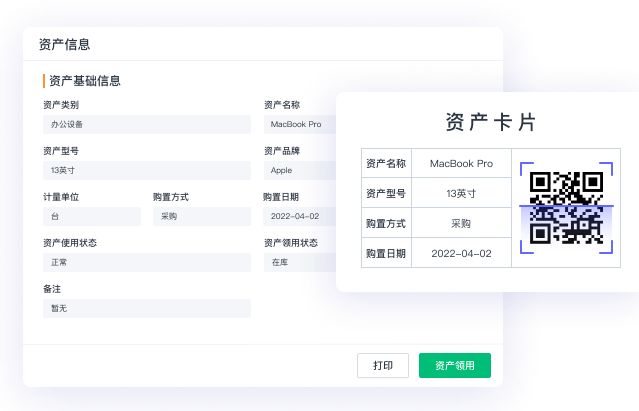This screenshot has width=639, height=411.
Task: Click the 资产卡片 card title
Action: click(490, 122)
